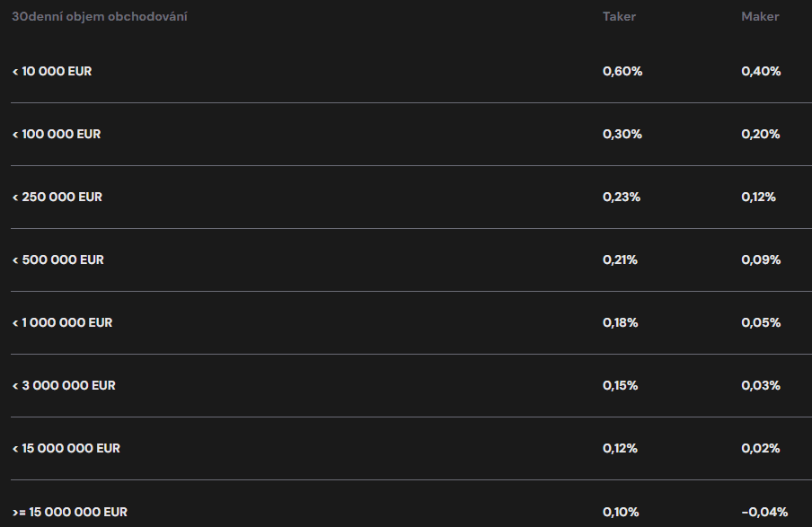Image resolution: width=812 pixels, height=527 pixels.
Task: Click the "30denní objem obchodování" column header
Action: click(100, 17)
